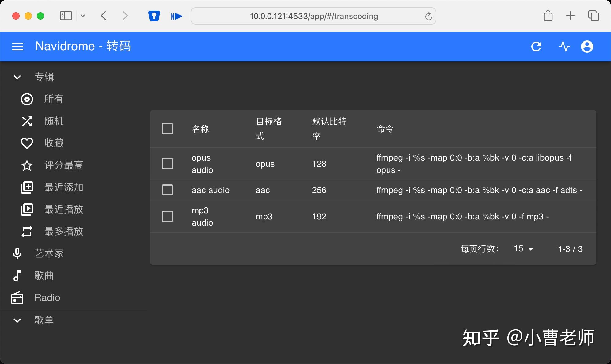Click the mp3 audio name checkbox
This screenshot has height=364, width=611.
[167, 216]
